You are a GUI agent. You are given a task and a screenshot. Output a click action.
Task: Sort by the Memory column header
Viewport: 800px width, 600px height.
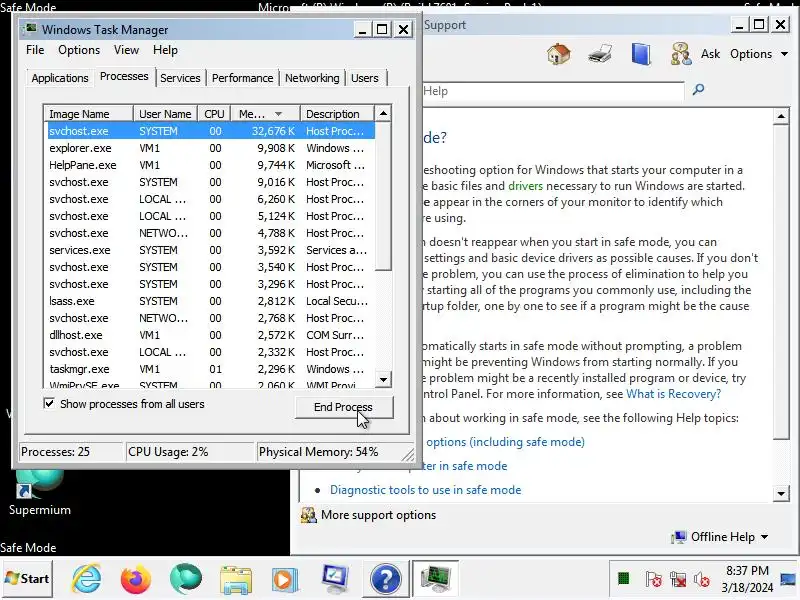265,114
